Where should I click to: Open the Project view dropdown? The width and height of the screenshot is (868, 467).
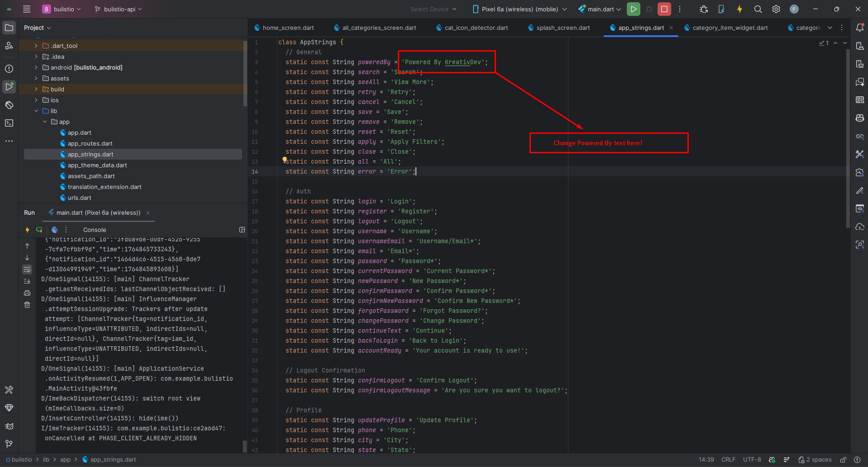[38, 28]
